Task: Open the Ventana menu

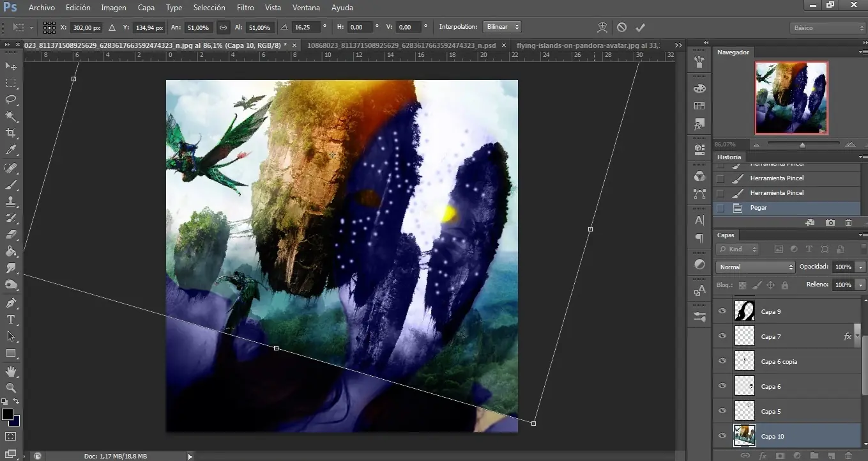Action: point(307,8)
